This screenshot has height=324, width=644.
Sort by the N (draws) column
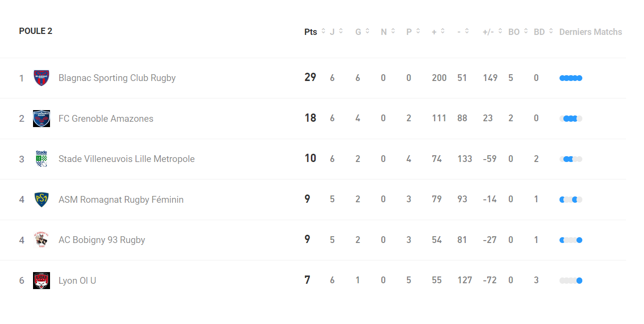388,32
